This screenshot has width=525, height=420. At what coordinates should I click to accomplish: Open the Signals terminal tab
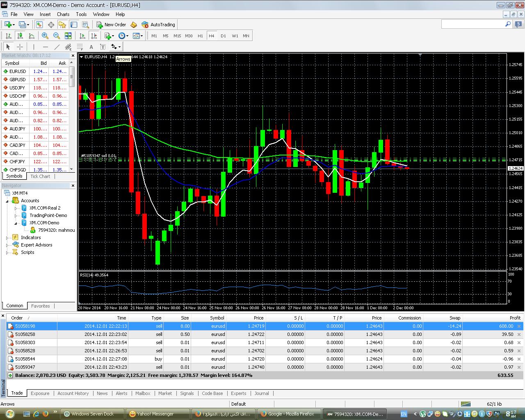(187, 393)
